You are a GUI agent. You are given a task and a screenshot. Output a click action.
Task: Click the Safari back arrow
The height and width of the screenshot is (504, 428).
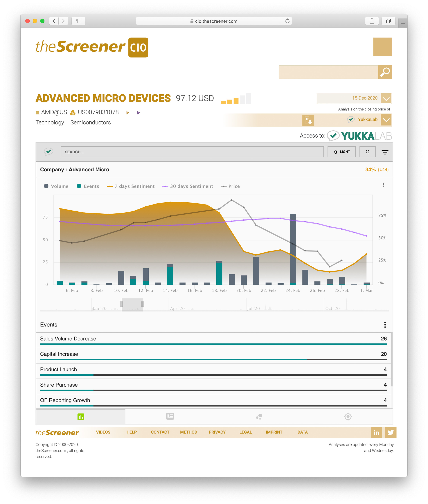coord(54,21)
